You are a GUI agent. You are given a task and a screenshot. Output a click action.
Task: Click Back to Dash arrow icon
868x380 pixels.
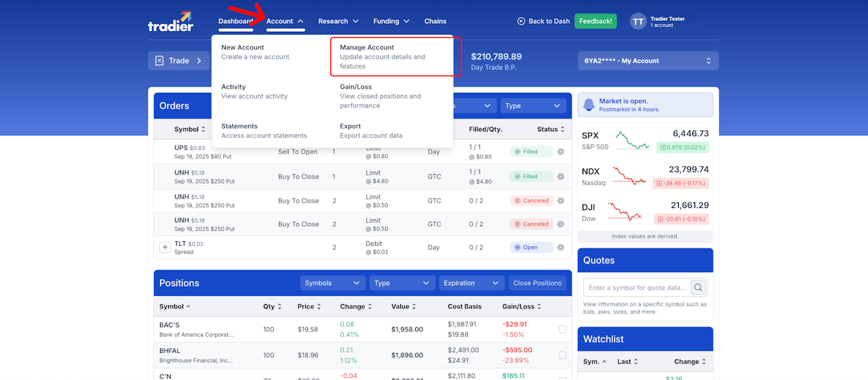[x=521, y=21]
